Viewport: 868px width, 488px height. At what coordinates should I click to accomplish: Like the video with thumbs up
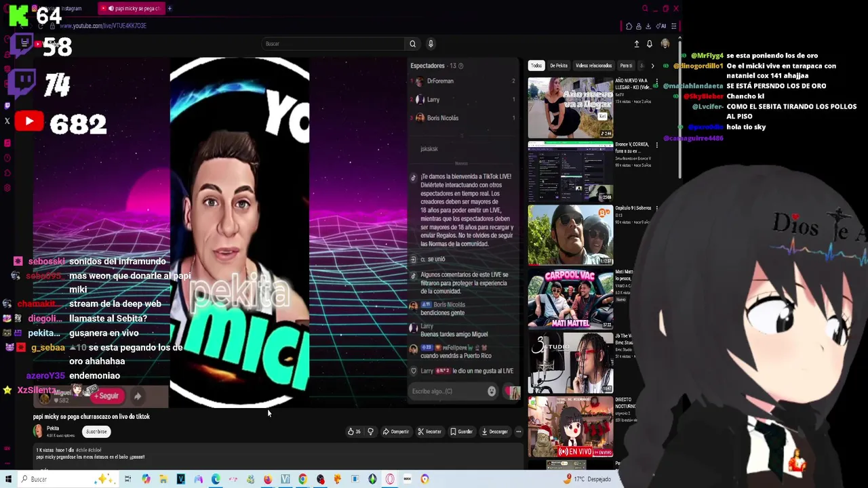(x=353, y=432)
